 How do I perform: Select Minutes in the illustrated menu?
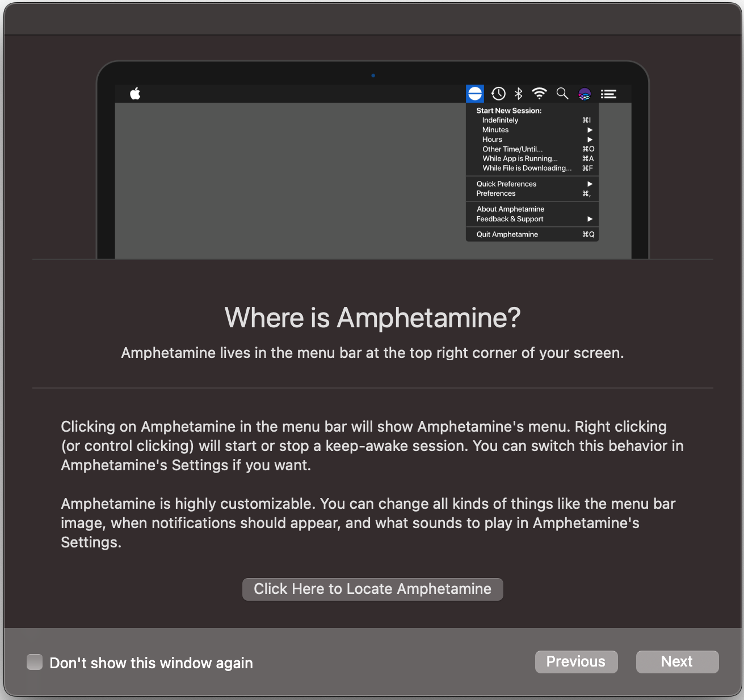tap(532, 130)
